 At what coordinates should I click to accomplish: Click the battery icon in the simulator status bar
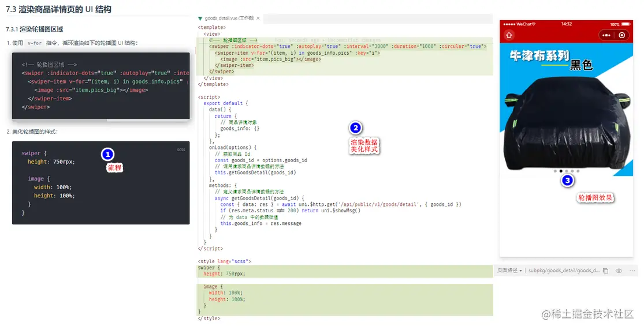point(626,24)
